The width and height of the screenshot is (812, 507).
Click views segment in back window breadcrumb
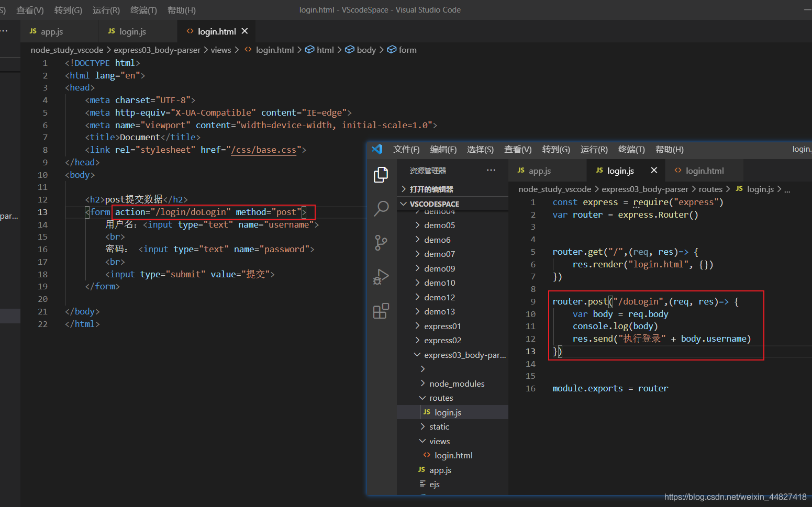[221, 50]
